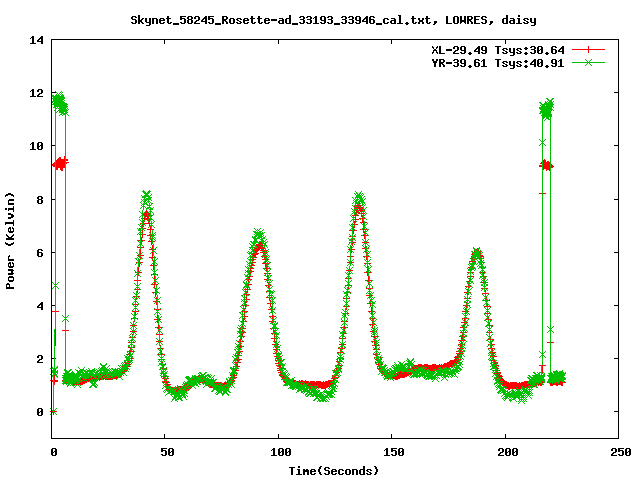Click the red XL legend line sample
This screenshot has height=480, width=640.
[x=588, y=50]
